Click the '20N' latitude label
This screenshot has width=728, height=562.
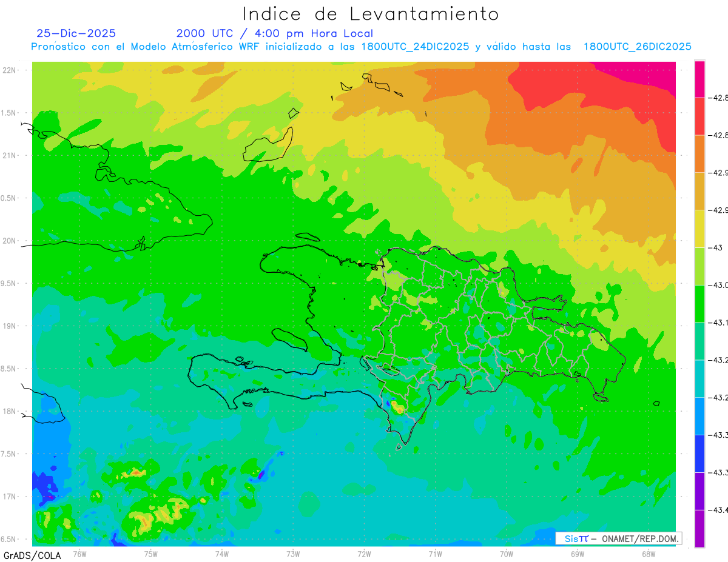click(10, 241)
